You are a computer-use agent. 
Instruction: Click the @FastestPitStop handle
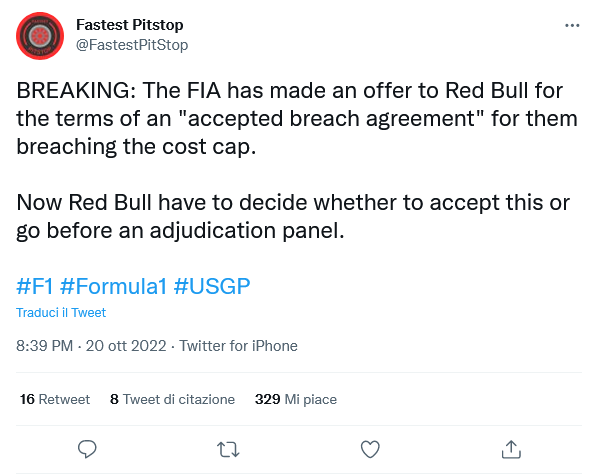132,45
